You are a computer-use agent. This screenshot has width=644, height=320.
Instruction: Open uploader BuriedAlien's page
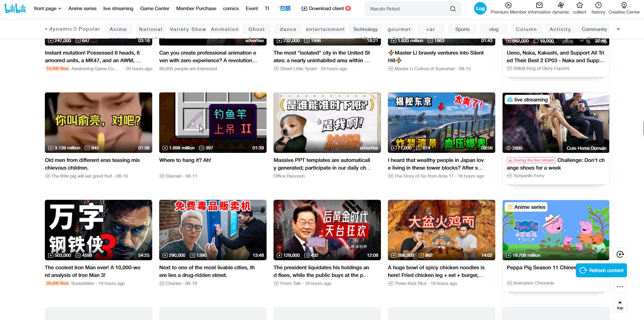point(83,284)
